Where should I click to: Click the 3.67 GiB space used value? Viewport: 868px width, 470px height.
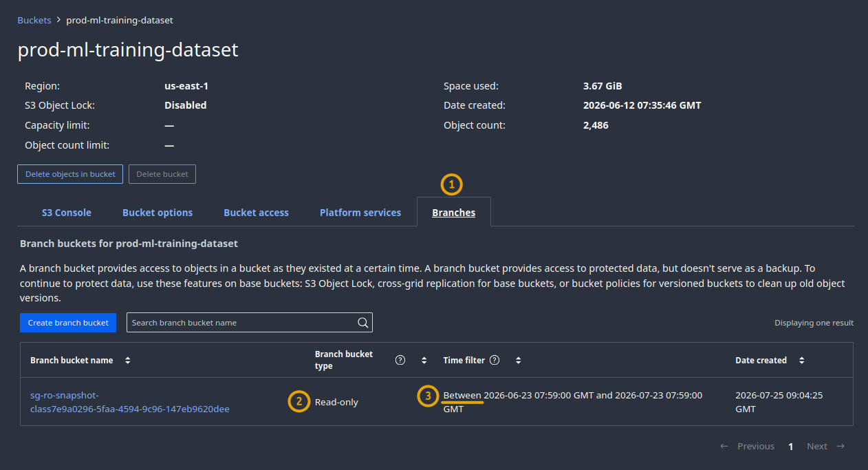tap(603, 86)
